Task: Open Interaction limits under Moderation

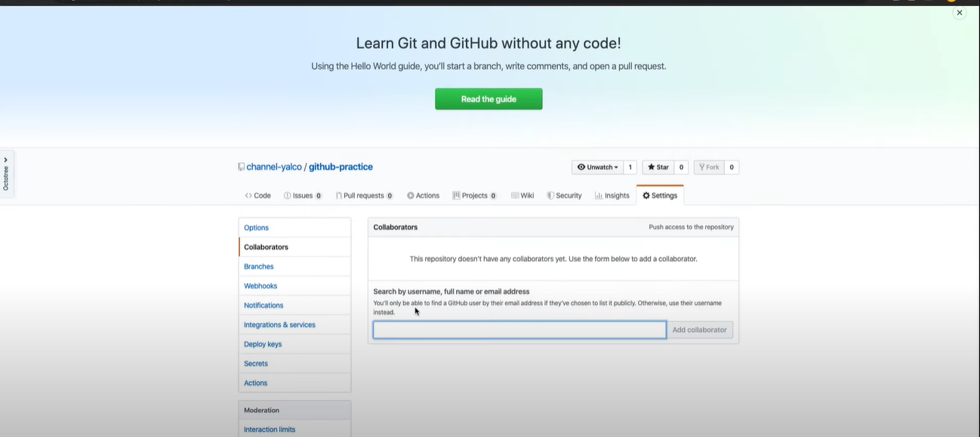Action: [x=294, y=429]
